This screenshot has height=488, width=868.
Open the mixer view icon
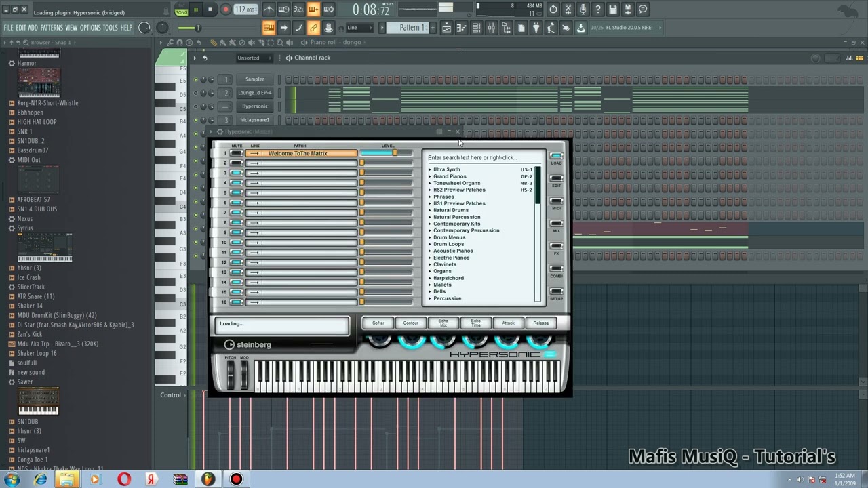(492, 28)
